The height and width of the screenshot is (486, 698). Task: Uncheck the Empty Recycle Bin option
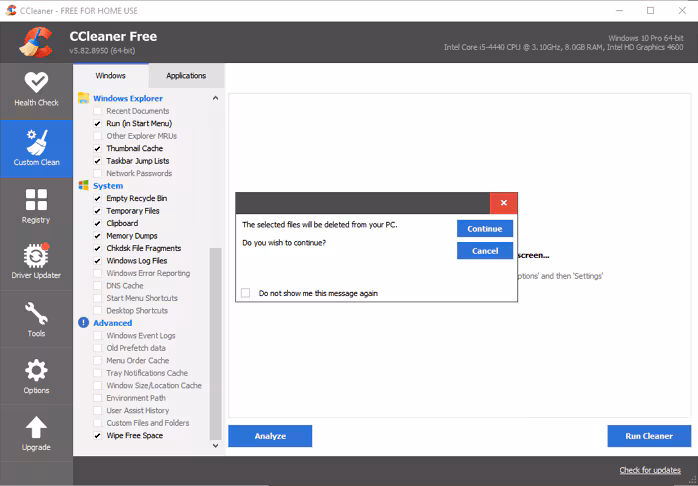[98, 198]
